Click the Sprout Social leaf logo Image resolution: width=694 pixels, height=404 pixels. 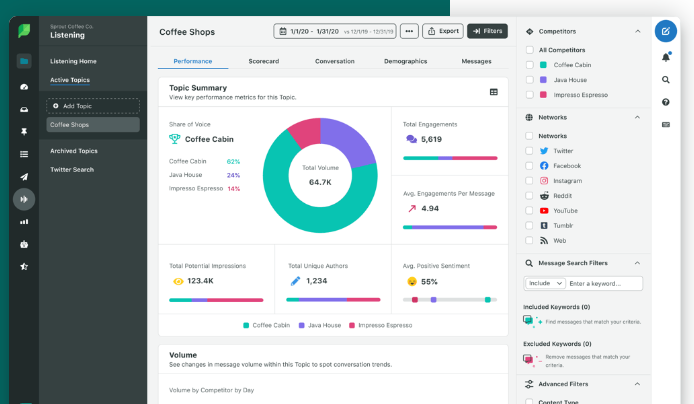point(24,31)
